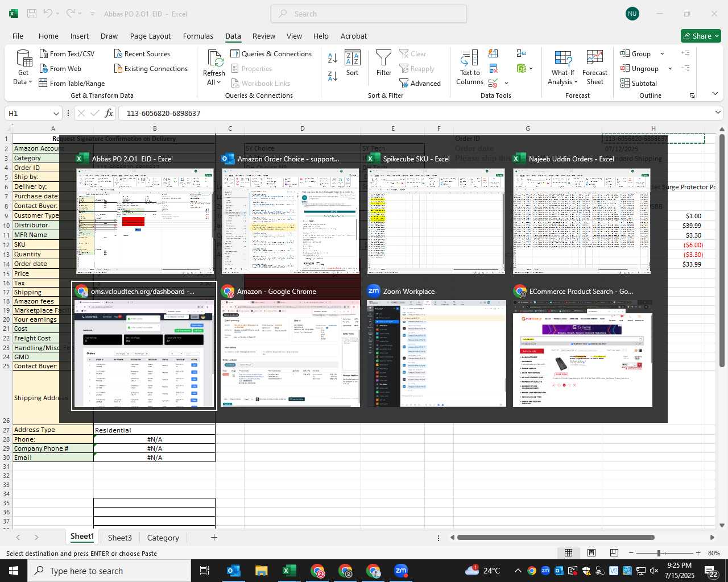This screenshot has width=728, height=582.
Task: Open the Sheet3 worksheet tab
Action: (x=119, y=538)
